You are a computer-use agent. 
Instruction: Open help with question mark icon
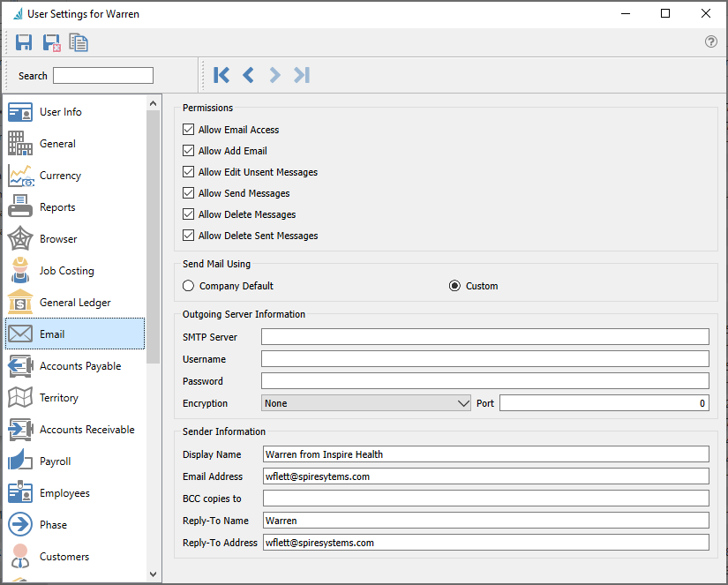pos(710,41)
